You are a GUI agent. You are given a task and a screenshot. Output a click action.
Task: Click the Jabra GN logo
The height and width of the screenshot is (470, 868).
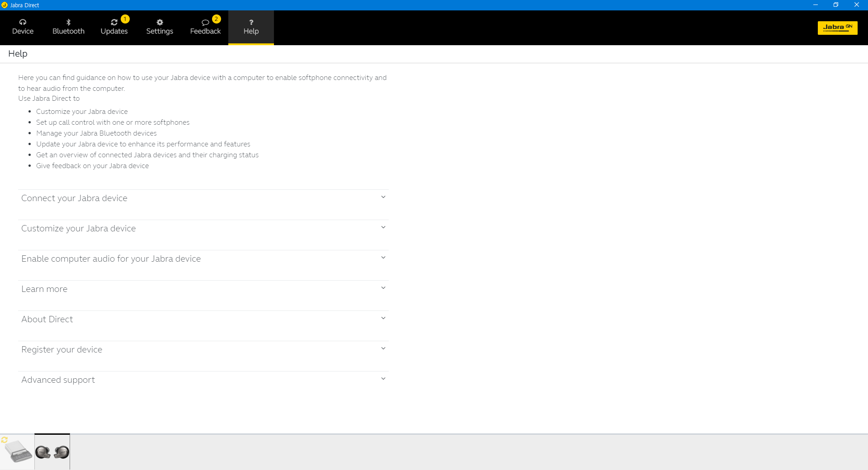pos(837,28)
